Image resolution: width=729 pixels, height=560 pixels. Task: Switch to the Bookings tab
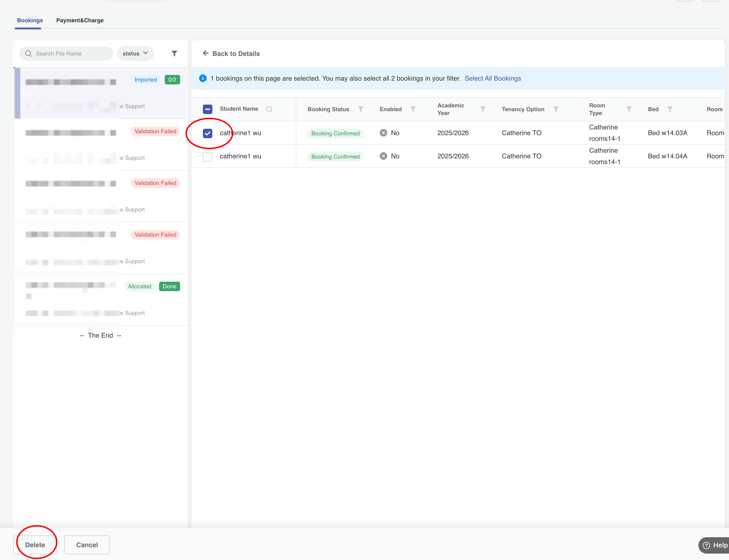[30, 20]
